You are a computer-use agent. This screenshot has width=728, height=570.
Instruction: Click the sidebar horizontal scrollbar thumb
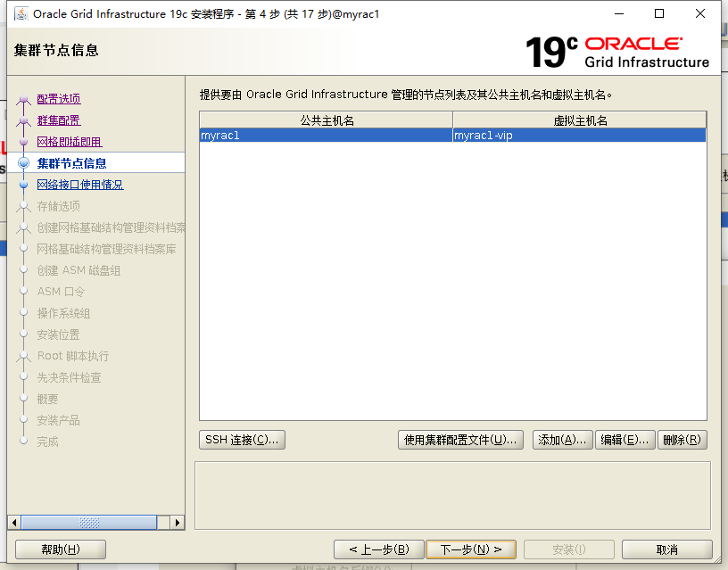(x=89, y=523)
